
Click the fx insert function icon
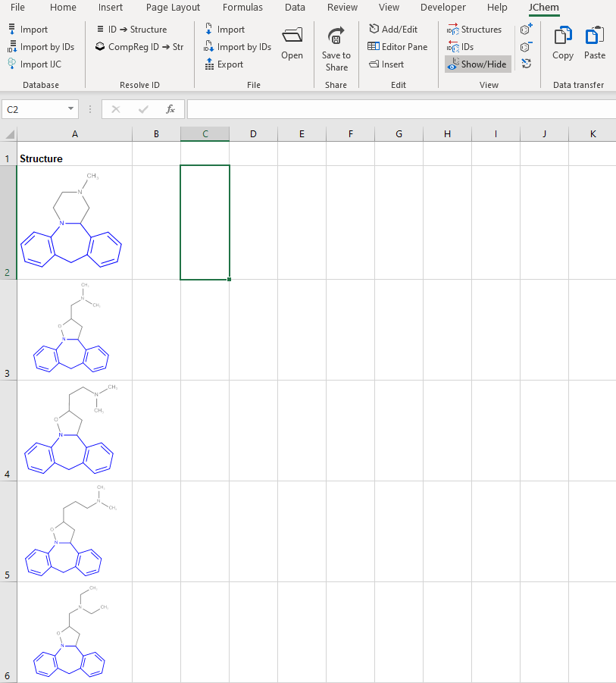(171, 108)
